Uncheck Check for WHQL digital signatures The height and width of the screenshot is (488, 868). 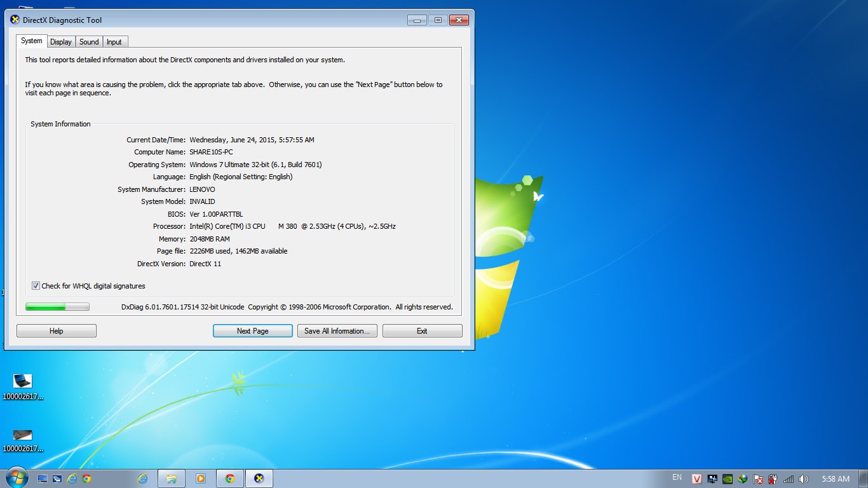tap(36, 286)
